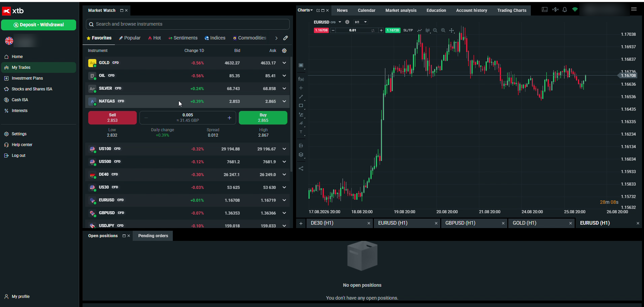Viewport: 644px width, 307px height.
Task: Click the dollar price alerts icon
Action: (555, 10)
